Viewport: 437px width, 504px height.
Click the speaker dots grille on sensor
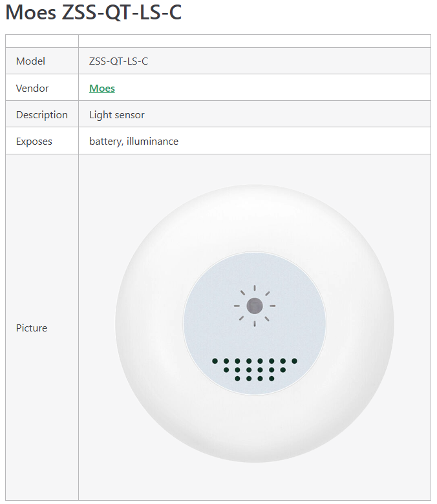click(x=254, y=370)
